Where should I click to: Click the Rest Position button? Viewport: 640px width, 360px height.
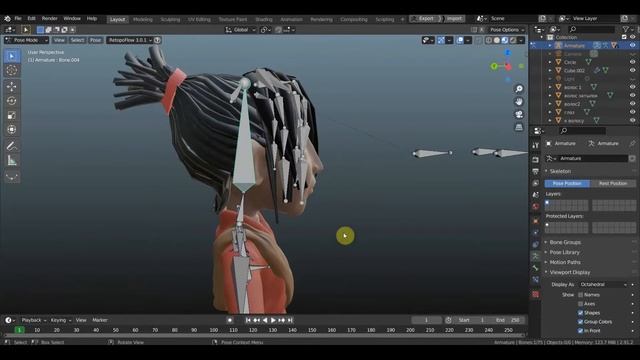tap(613, 184)
